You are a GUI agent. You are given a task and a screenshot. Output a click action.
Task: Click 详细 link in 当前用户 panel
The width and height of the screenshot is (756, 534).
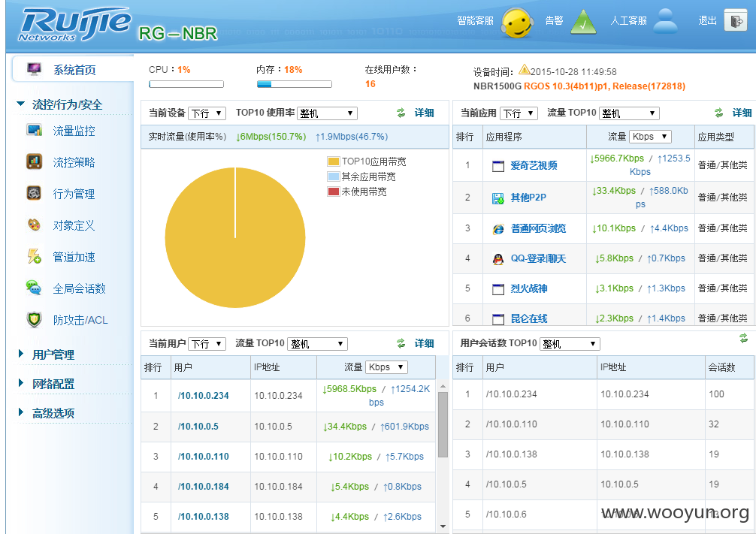click(425, 343)
